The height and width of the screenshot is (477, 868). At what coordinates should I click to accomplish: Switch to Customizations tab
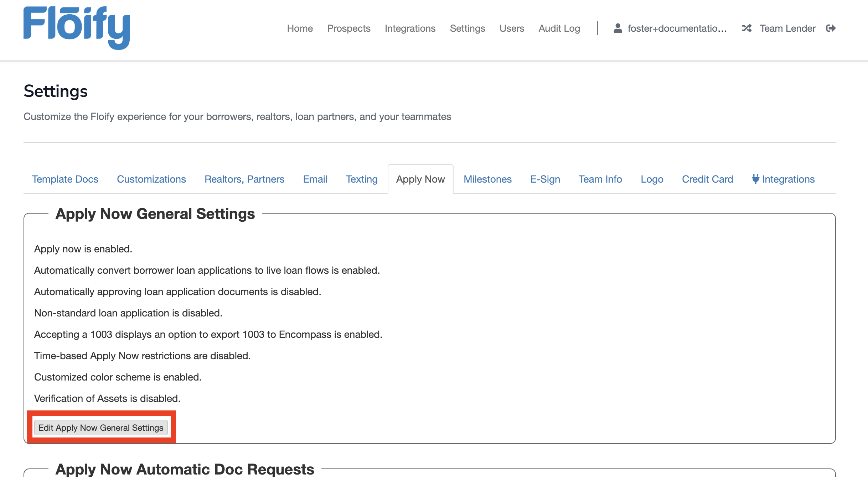click(x=151, y=179)
